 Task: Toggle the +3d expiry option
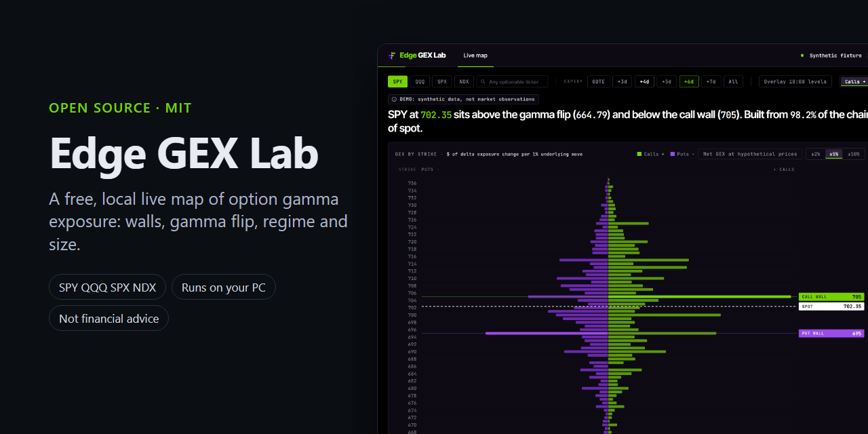point(622,81)
